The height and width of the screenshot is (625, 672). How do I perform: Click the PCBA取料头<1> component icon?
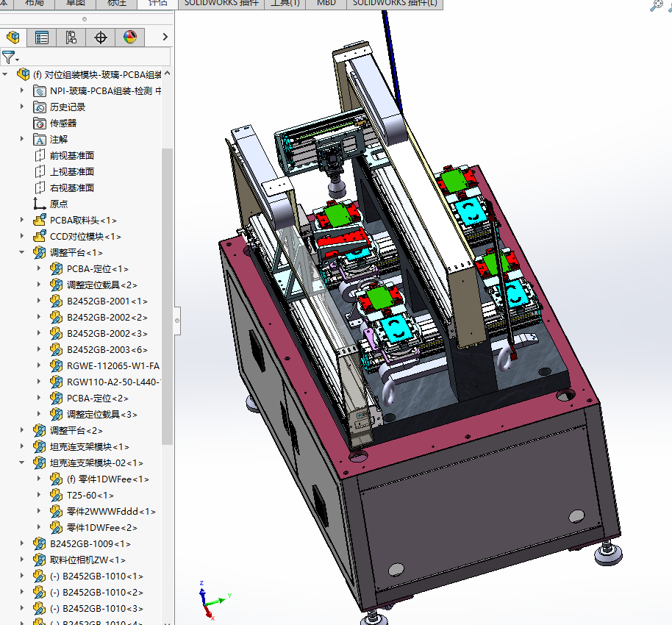click(40, 221)
